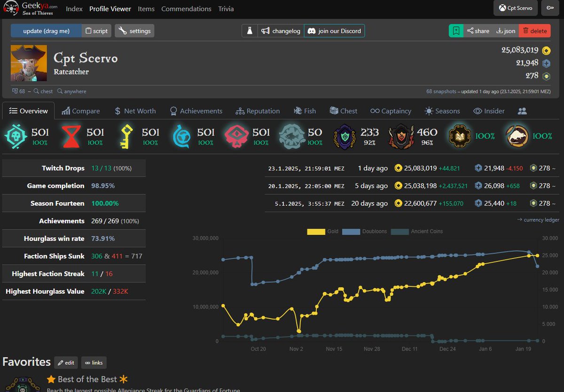Share this profile
This screenshot has width=564, height=392.
(x=478, y=31)
